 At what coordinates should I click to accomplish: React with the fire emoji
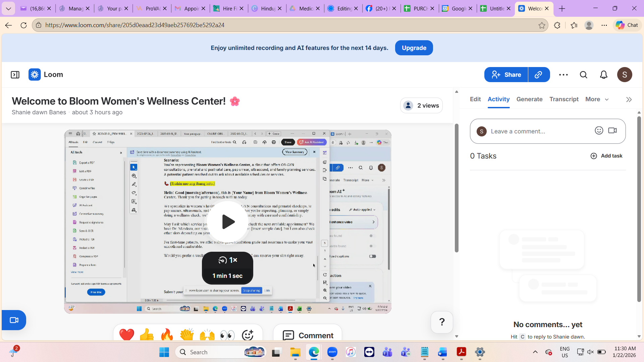167,335
